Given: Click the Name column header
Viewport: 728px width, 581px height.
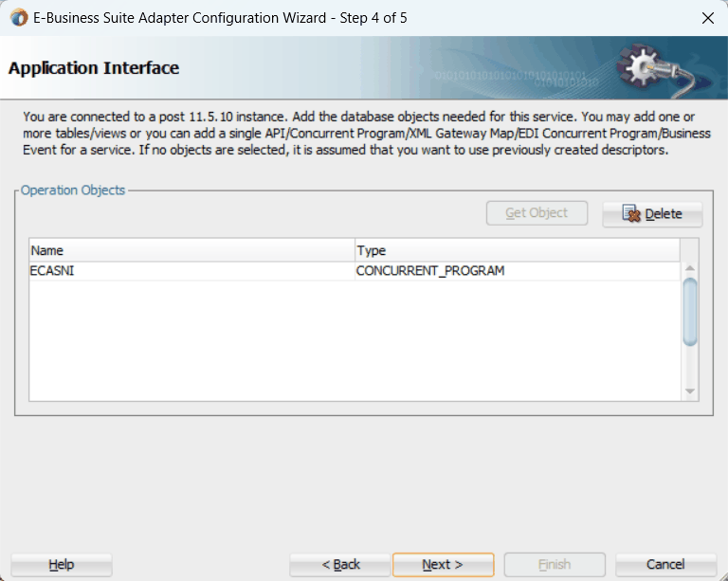Looking at the screenshot, I should [x=191, y=250].
